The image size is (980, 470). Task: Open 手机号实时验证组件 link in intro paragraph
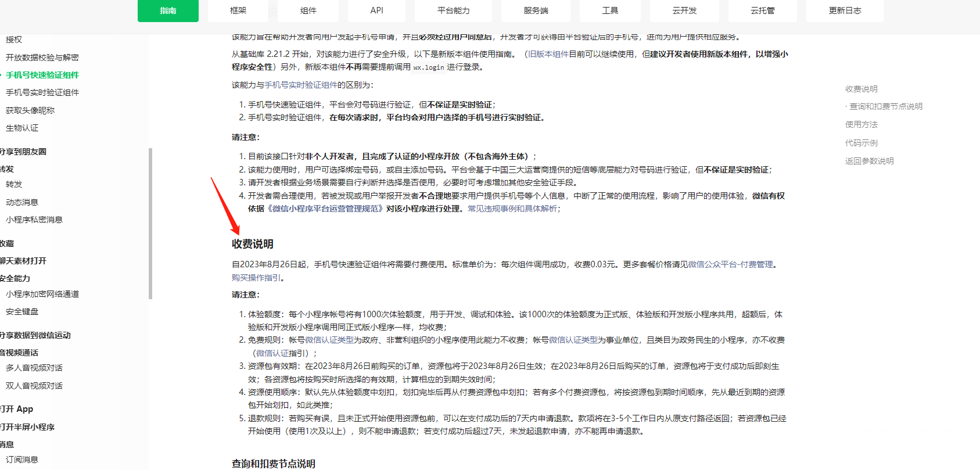coord(301,85)
